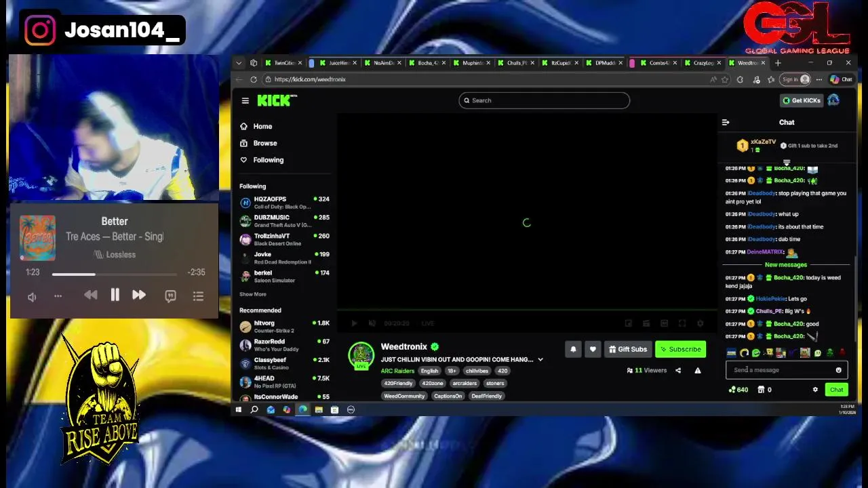Image resolution: width=868 pixels, height=488 pixels.
Task: Click the New messages chat divider
Action: [786, 265]
